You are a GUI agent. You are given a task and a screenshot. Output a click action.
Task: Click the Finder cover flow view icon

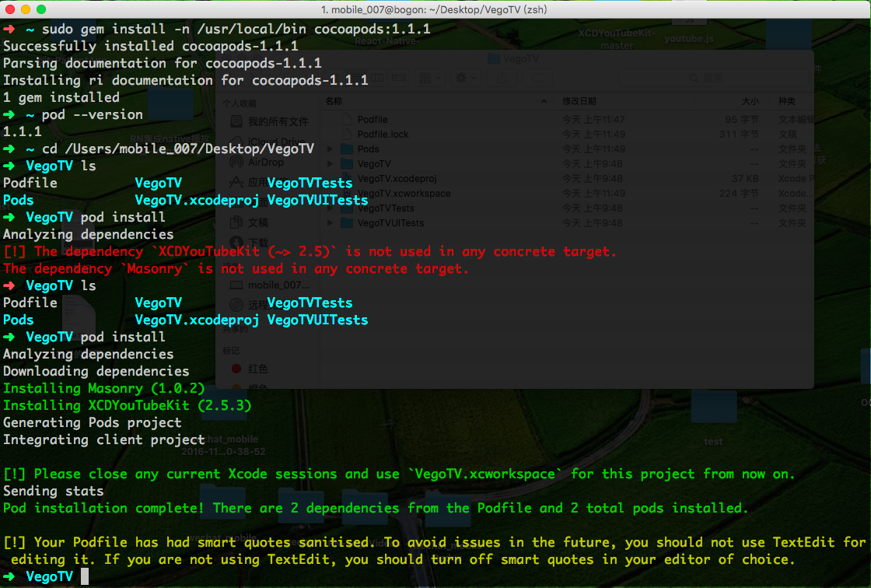tap(399, 79)
